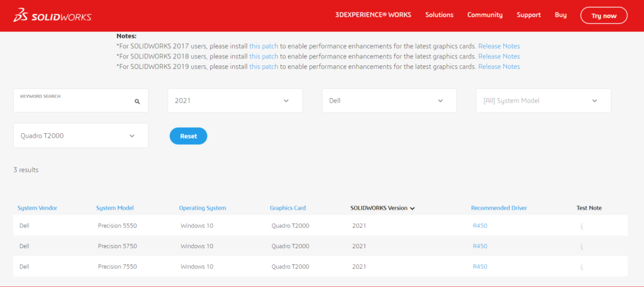Click the Reset button

[x=189, y=136]
